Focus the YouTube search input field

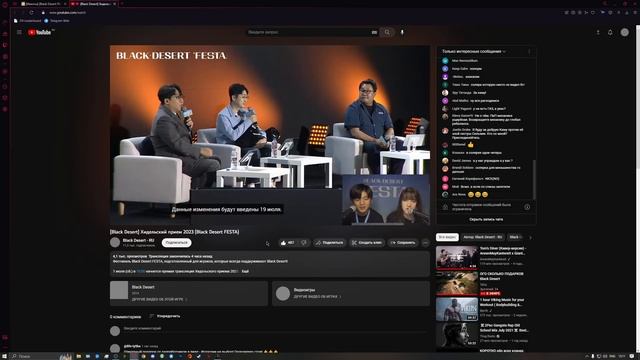click(x=308, y=32)
